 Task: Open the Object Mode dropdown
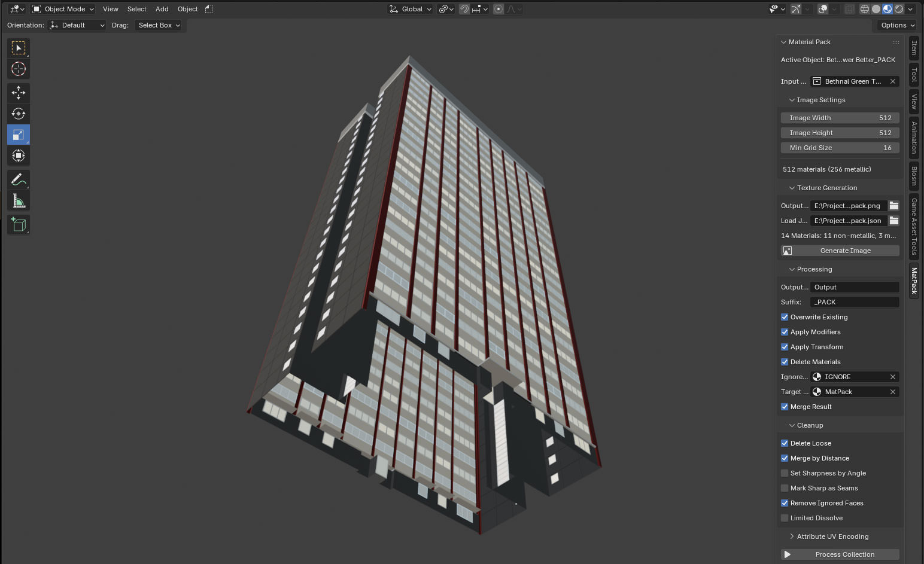click(x=63, y=9)
